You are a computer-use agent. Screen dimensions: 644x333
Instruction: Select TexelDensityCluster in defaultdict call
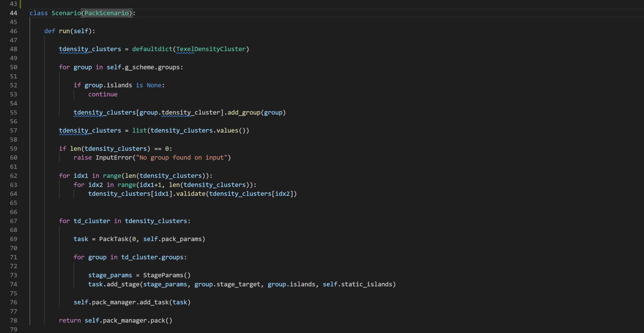[211, 49]
